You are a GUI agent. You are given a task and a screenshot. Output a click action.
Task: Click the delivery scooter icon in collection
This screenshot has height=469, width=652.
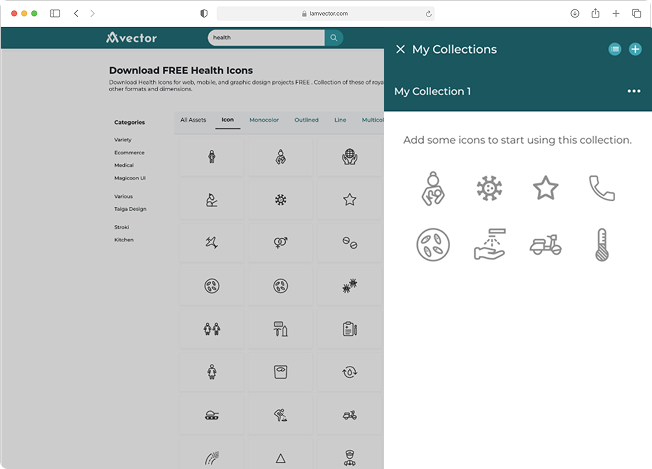tap(545, 244)
